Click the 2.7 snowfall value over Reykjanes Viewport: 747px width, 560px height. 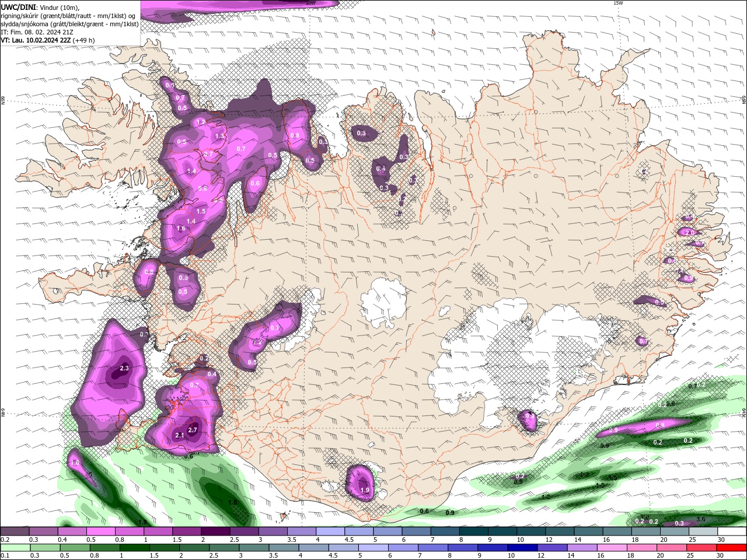coord(194,430)
